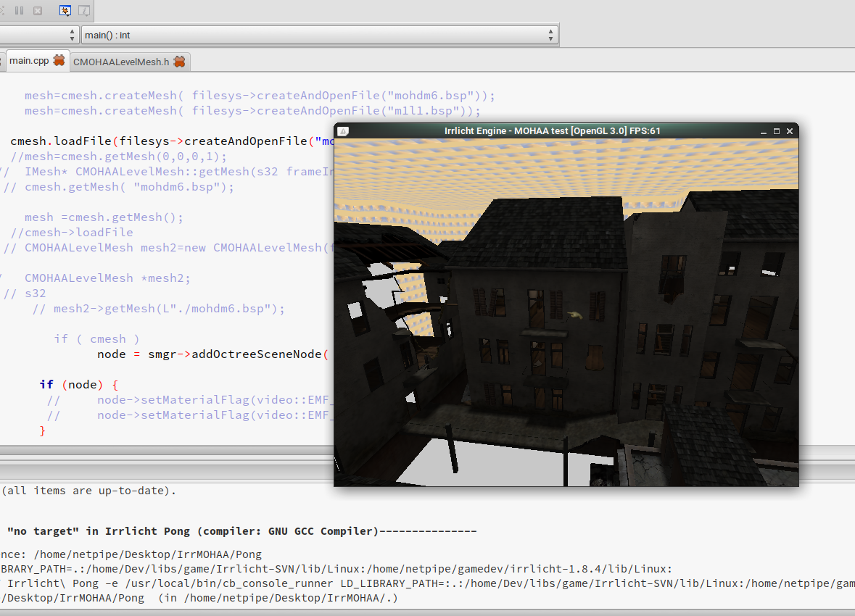This screenshot has height=616, width=855.
Task: Click the code line 'mesh =cmesh.getMesh();'
Action: (104, 217)
